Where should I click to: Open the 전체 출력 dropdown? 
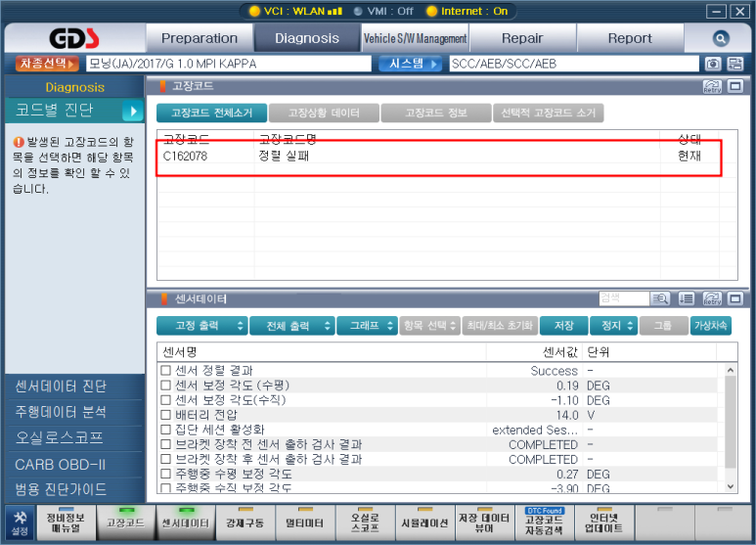click(292, 326)
